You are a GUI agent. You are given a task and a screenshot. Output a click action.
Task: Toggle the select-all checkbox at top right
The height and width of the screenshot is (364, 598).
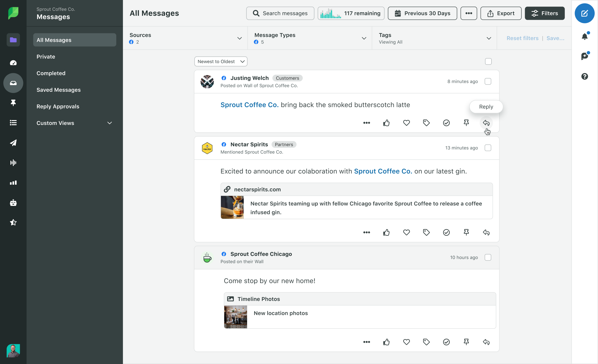click(488, 62)
